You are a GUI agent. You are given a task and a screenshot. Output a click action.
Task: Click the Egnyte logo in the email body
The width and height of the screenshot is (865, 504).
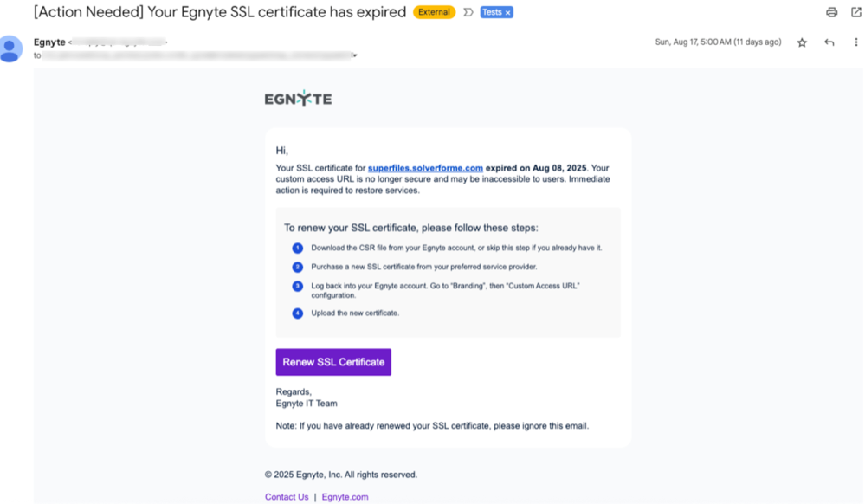[297, 98]
